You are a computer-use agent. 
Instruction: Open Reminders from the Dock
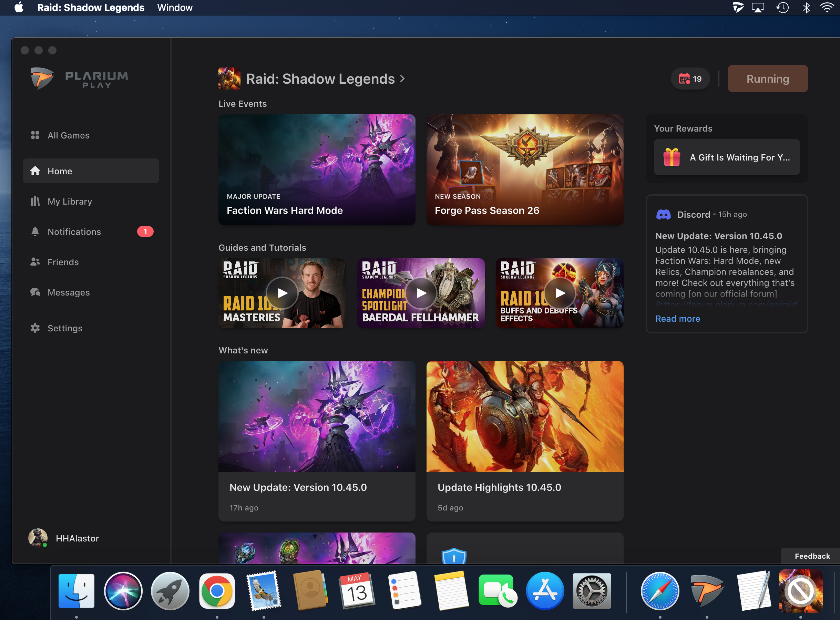(x=404, y=591)
